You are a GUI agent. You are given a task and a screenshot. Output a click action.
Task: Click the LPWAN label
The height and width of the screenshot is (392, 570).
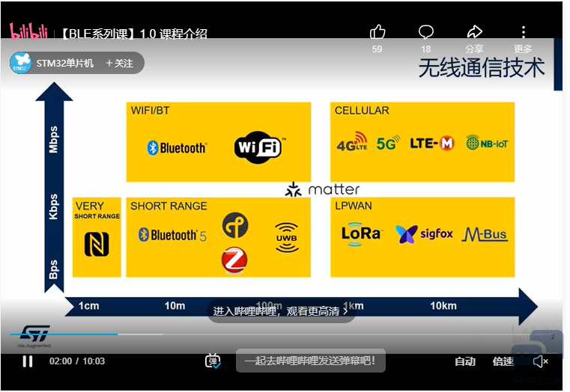354,206
